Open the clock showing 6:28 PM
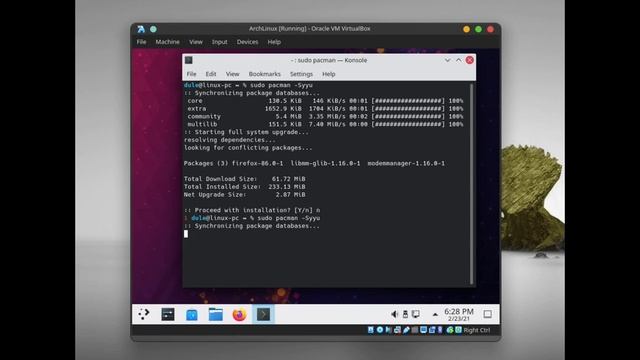The image size is (640, 360). click(x=459, y=314)
